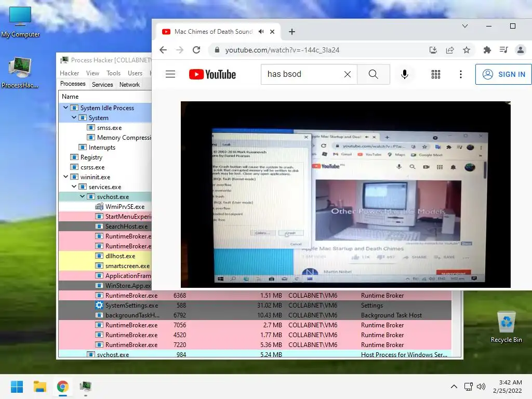Select smartscreen.exe process row
The height and width of the screenshot is (399, 532).
pos(105,265)
